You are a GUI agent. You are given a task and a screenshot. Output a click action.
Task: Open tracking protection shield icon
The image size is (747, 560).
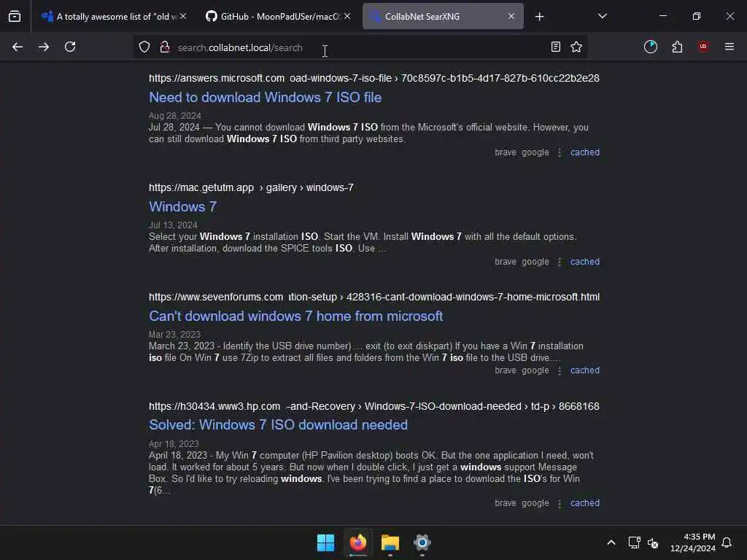point(144,47)
